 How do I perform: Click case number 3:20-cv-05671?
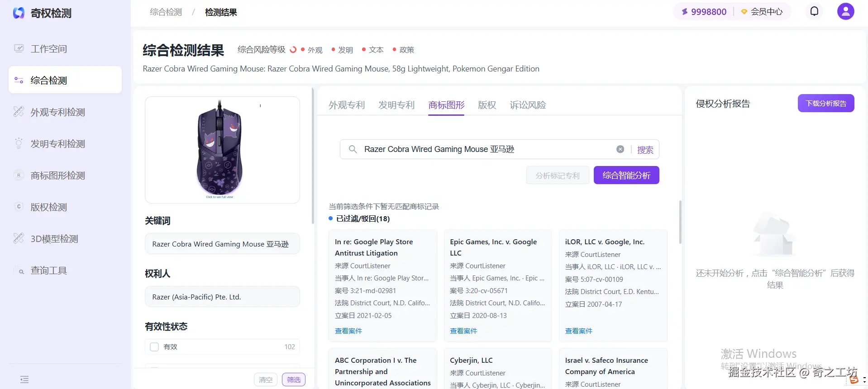point(486,291)
